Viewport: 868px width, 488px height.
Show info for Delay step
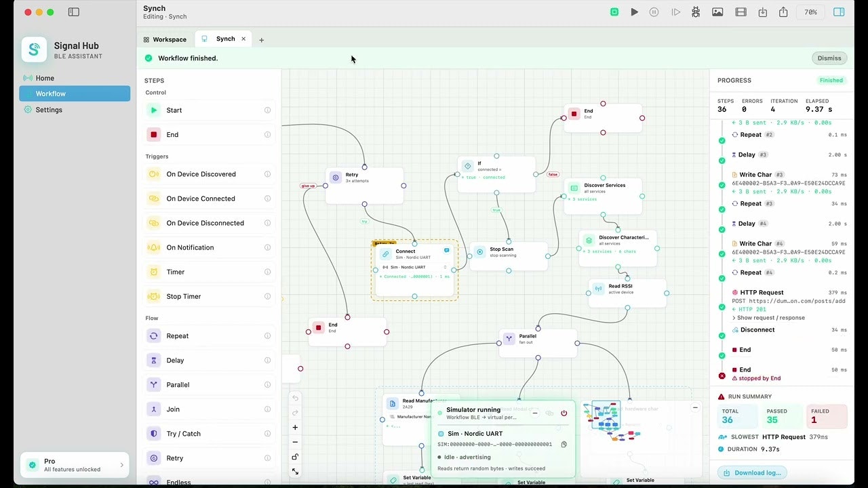pyautogui.click(x=268, y=360)
